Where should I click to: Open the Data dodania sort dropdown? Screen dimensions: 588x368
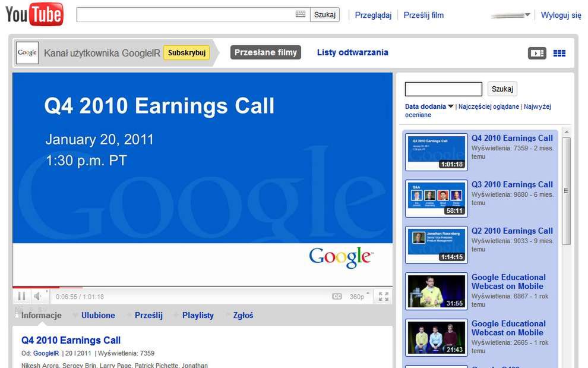(429, 106)
